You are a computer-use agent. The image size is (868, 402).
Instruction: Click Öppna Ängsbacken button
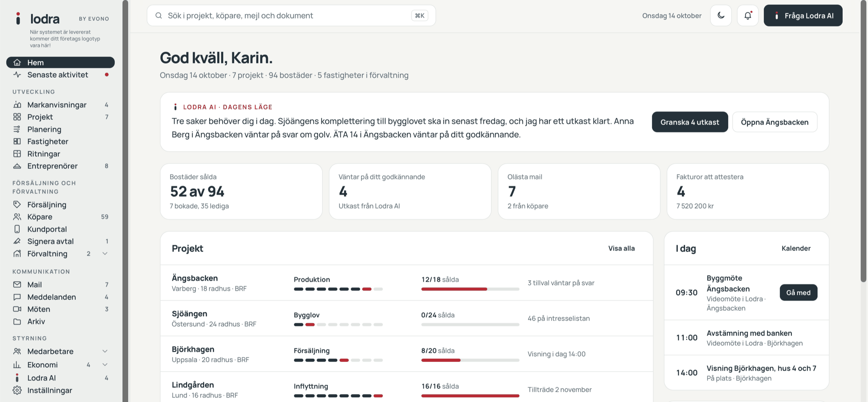point(774,122)
